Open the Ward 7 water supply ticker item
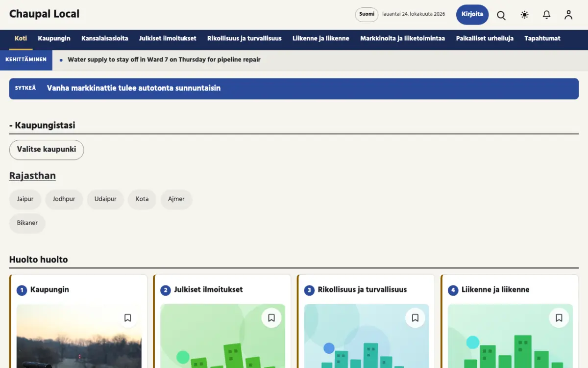The width and height of the screenshot is (588, 368). coord(164,59)
